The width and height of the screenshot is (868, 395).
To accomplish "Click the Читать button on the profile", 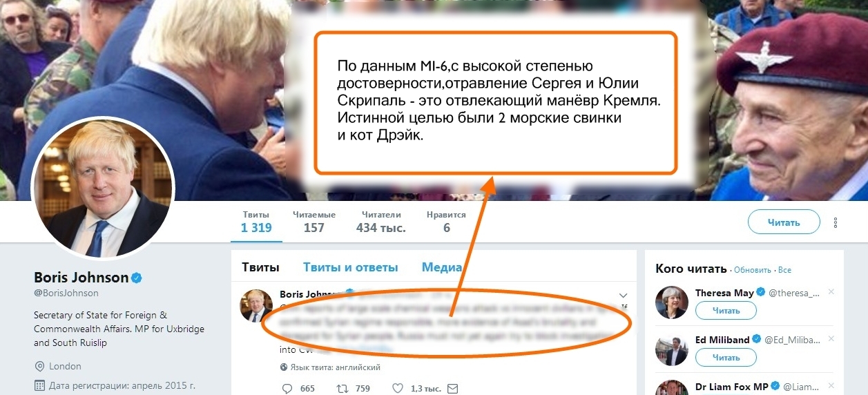I will pos(784,222).
